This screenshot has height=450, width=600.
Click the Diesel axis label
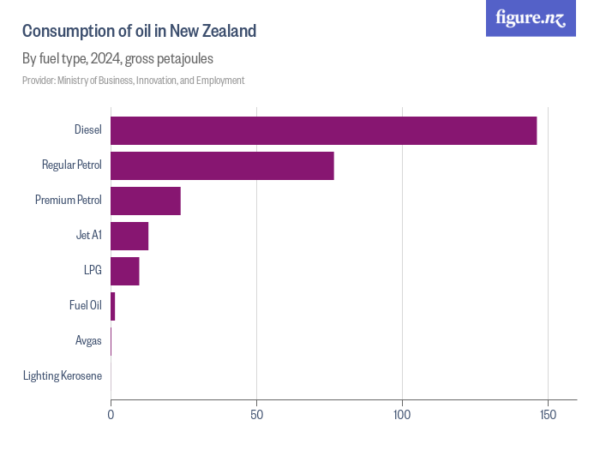[88, 130]
